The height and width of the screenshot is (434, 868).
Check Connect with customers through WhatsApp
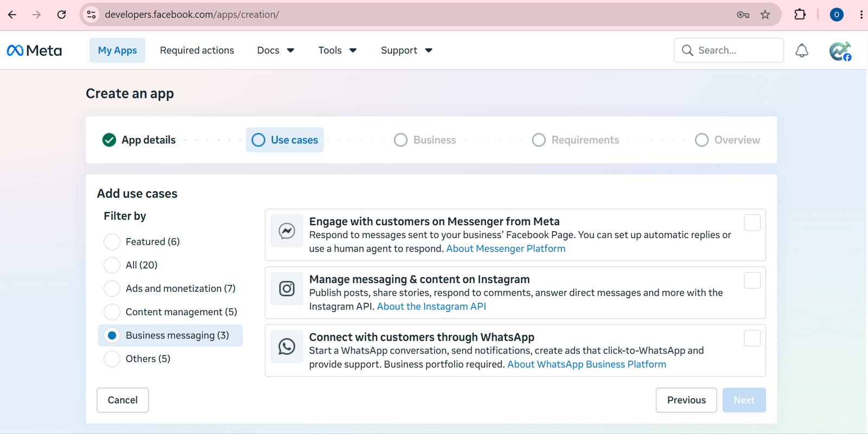click(752, 339)
